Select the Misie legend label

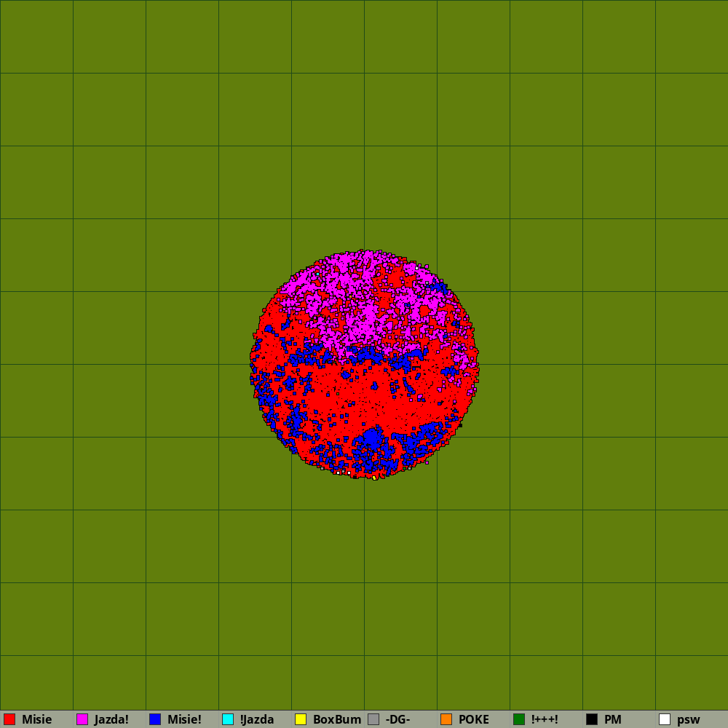pos(36,719)
